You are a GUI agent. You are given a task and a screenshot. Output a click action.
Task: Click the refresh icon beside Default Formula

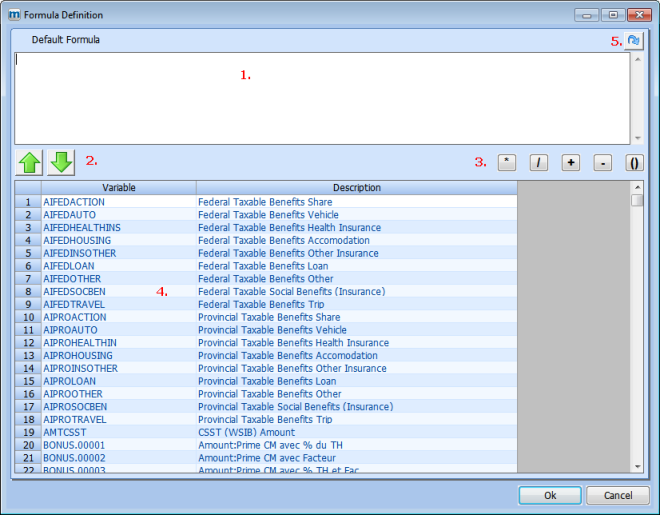pos(633,41)
